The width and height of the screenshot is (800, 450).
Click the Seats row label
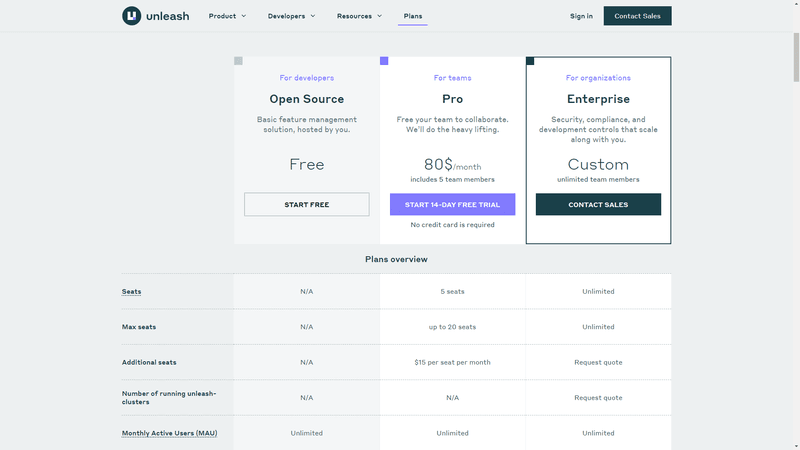[131, 292]
